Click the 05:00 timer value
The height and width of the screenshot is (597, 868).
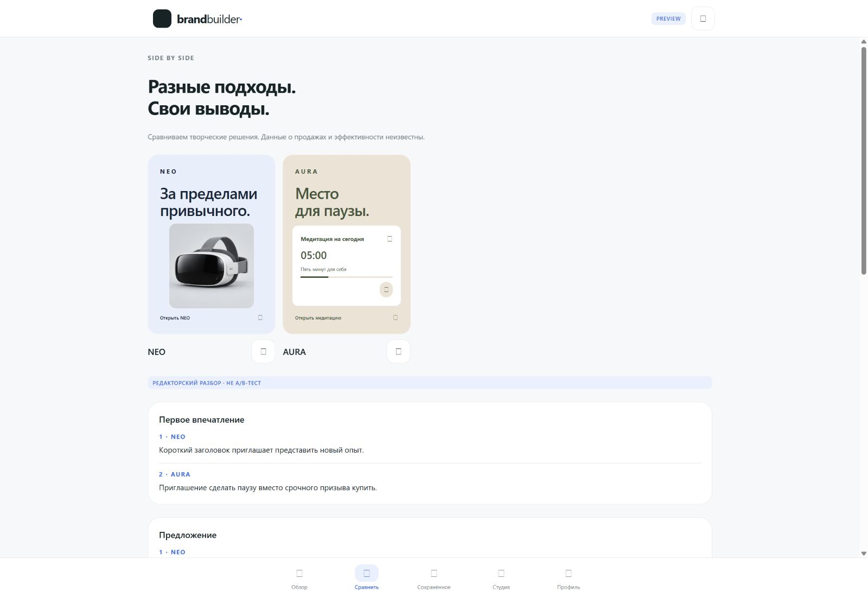click(314, 255)
